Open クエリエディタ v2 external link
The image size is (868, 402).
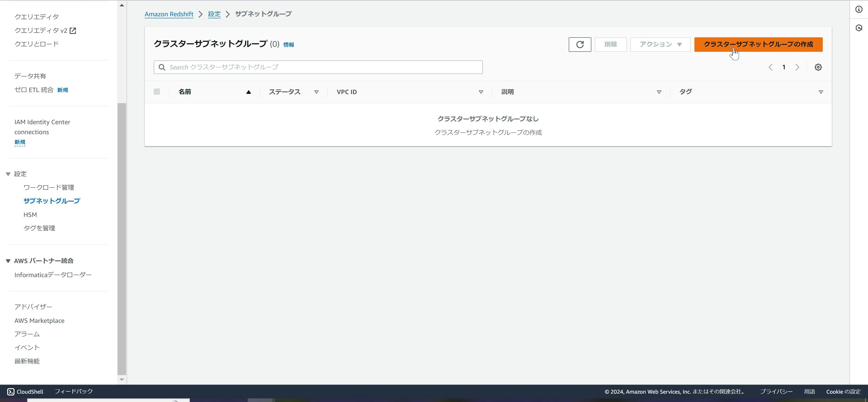[45, 30]
